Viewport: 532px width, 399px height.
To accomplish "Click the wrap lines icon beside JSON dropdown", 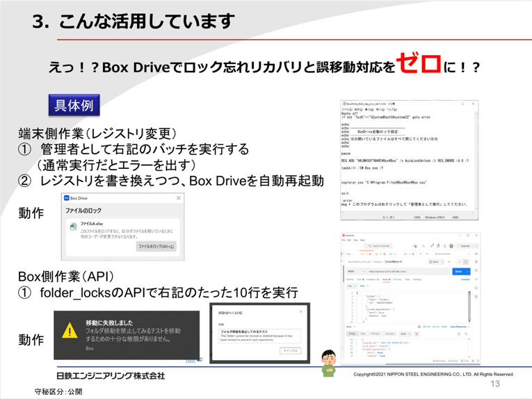I will [x=417, y=334].
